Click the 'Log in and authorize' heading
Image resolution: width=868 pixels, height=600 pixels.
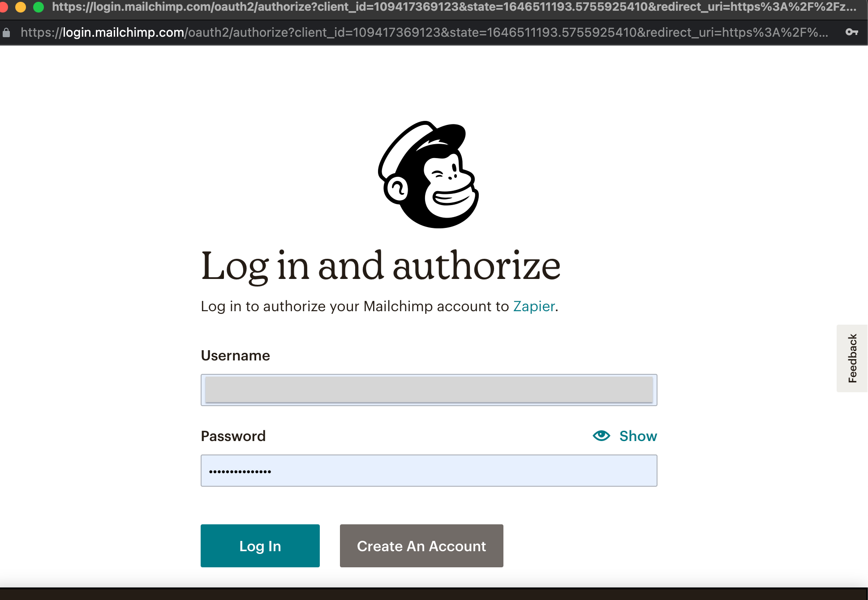coord(381,266)
